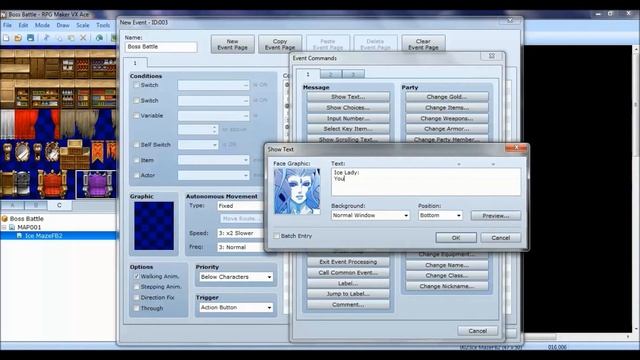Click the Paste toolbar icon
This screenshot has width=640, height=360.
click(71, 38)
